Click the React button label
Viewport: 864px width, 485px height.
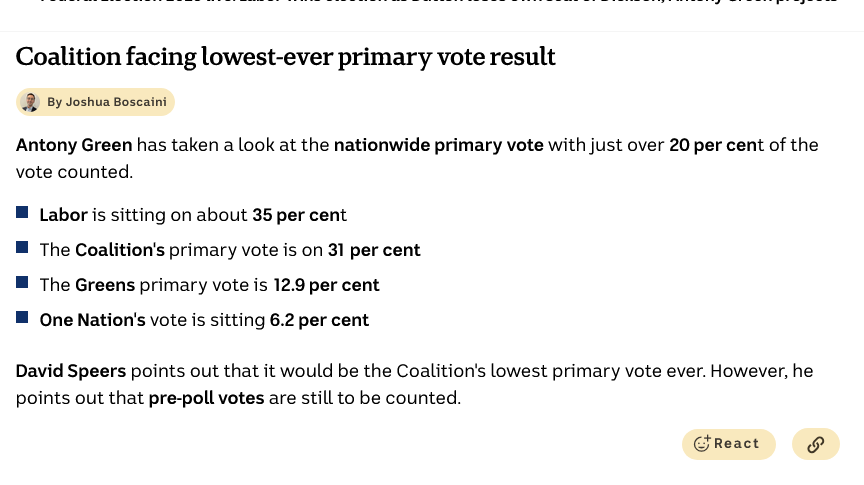coord(737,444)
